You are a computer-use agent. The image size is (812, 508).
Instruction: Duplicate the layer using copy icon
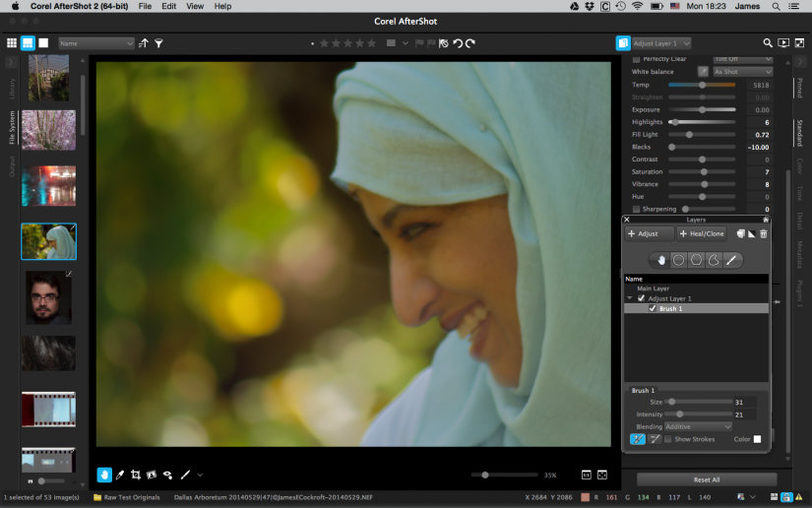coord(740,233)
